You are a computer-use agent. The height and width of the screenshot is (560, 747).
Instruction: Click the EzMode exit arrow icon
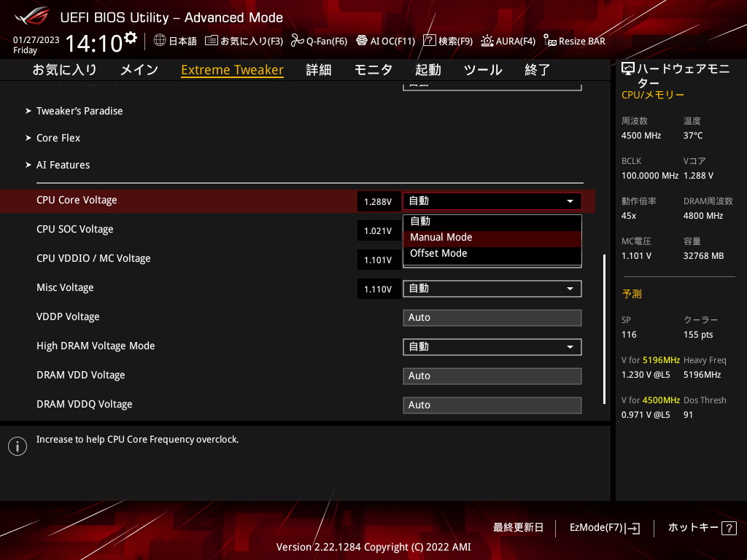632,528
